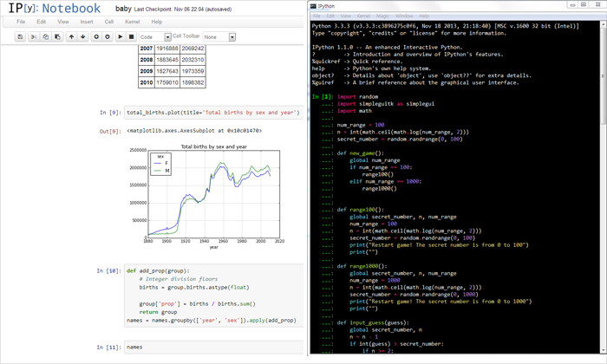The height and width of the screenshot is (364, 607).
Task: Maximize the IPython console window
Action: pos(584,4)
